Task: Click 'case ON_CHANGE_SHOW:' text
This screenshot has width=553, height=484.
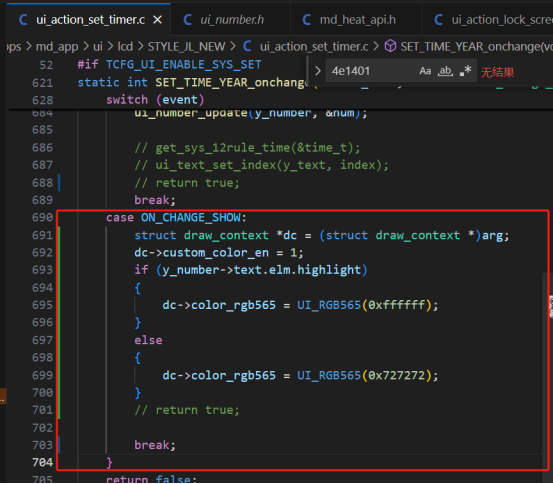Action: [x=176, y=218]
